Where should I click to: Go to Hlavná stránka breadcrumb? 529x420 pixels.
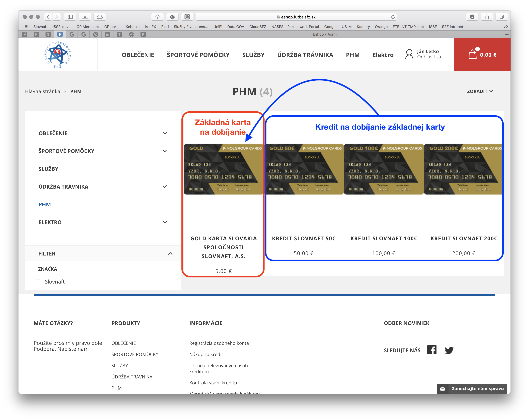tap(42, 91)
